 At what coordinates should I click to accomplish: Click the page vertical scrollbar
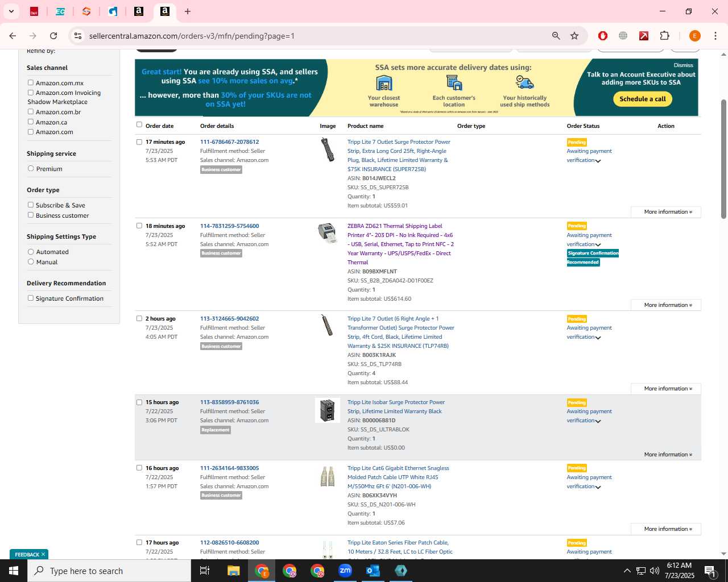[x=723, y=159]
